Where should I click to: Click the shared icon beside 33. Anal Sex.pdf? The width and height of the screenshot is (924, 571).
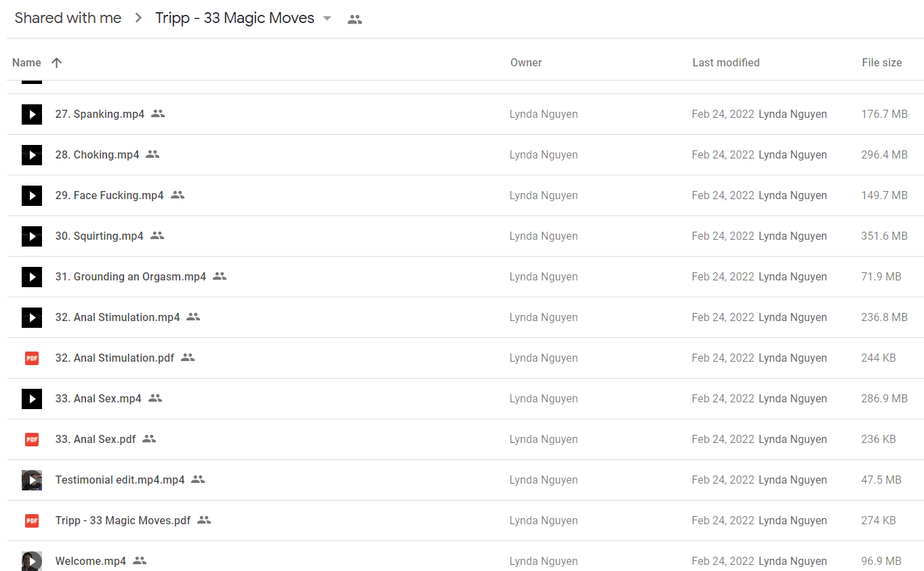pyautogui.click(x=149, y=439)
